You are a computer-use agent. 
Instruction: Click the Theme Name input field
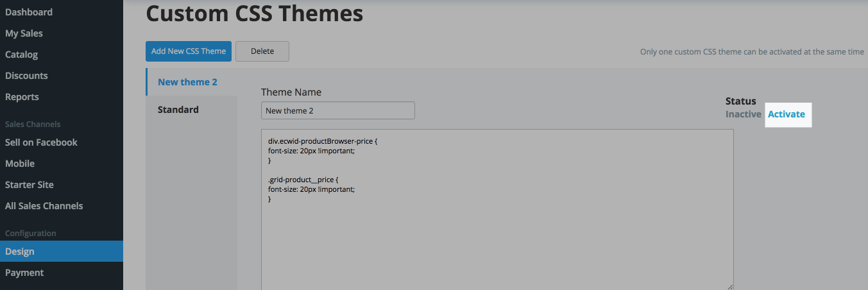tap(338, 110)
